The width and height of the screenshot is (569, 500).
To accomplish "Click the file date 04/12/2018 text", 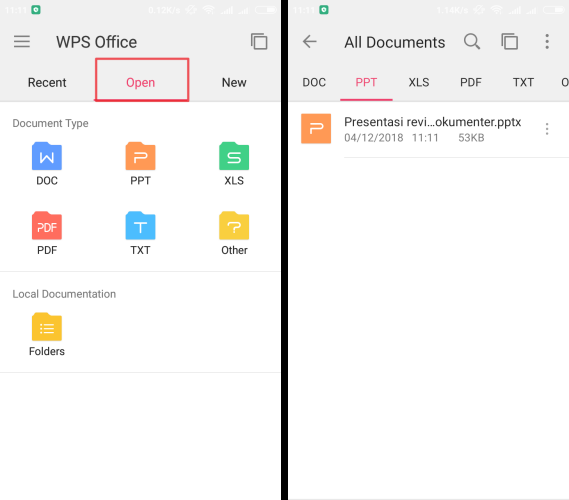I will 374,138.
